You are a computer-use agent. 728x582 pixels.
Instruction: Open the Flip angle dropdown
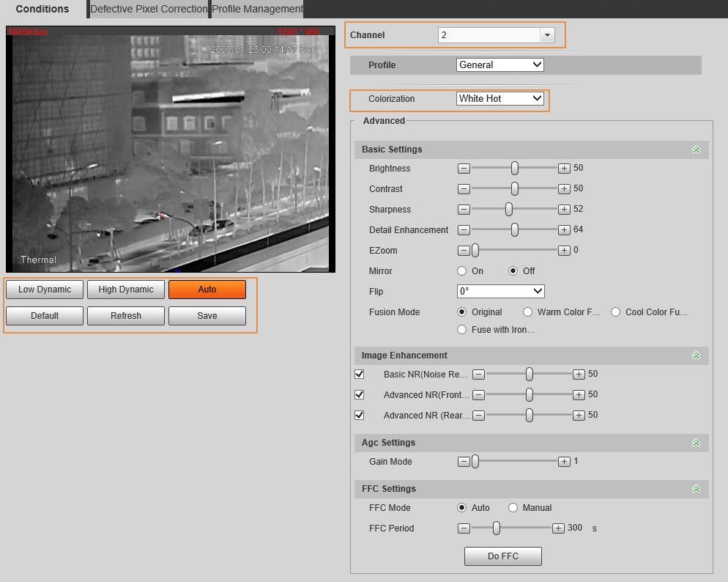(x=500, y=291)
